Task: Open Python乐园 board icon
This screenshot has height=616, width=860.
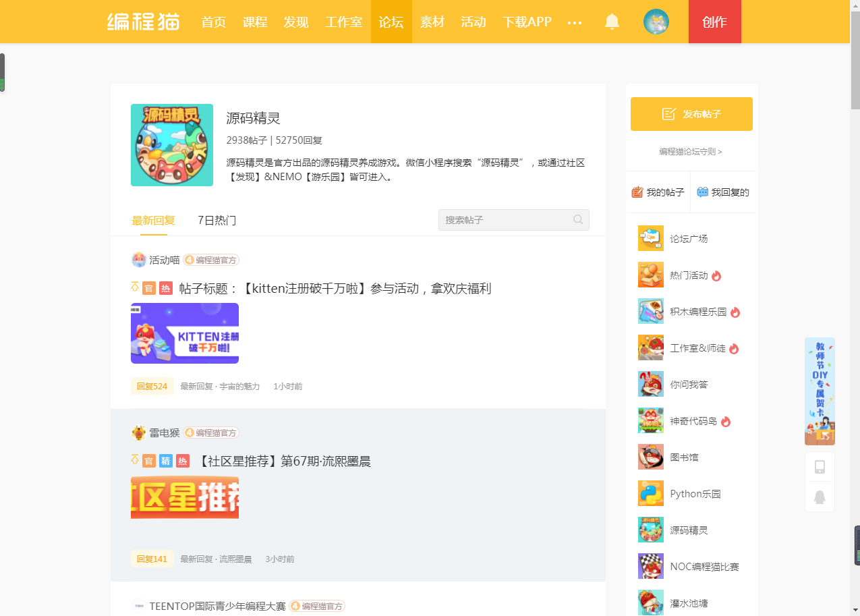Action: [651, 493]
